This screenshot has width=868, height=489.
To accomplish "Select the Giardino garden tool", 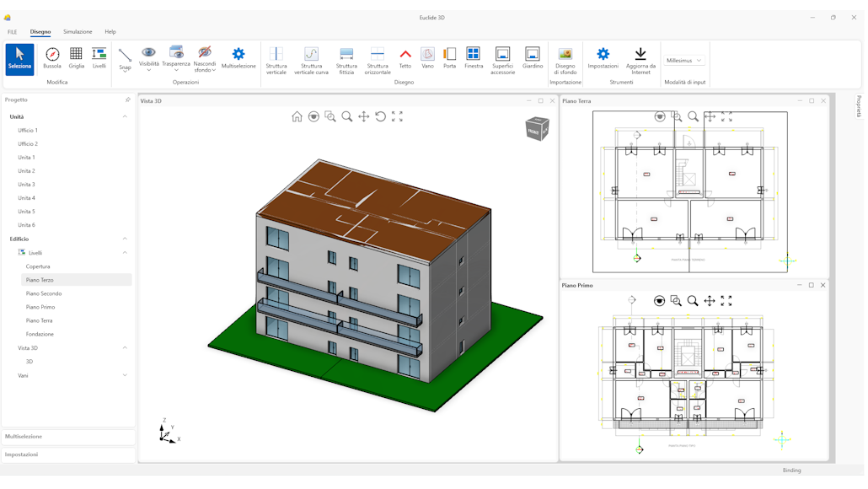I will click(x=533, y=58).
